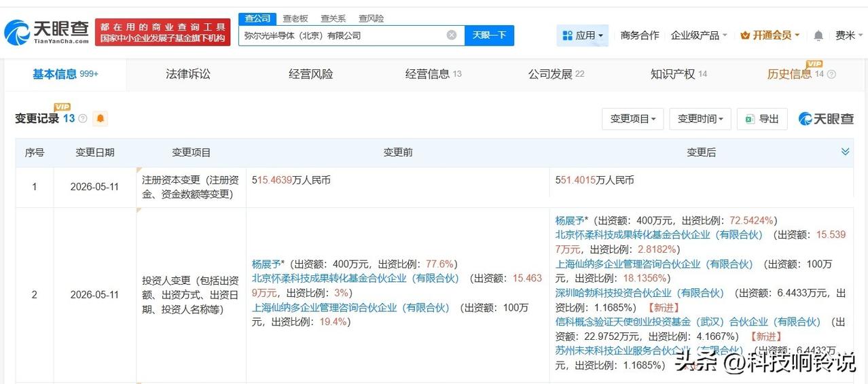Switch to the 公司发展 tab
Viewport: 868px width, 384px height.
coord(556,74)
